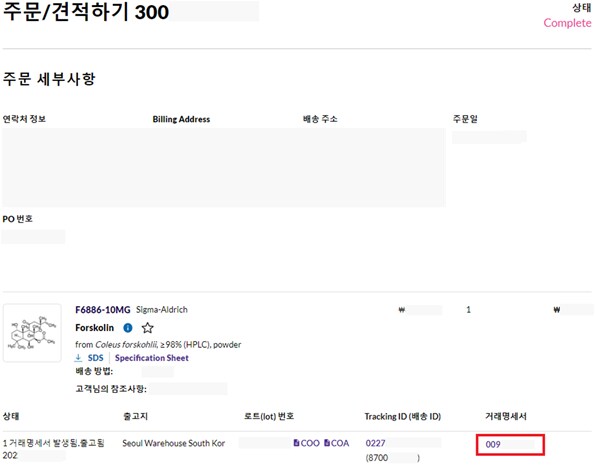598x466 pixels.
Task: Open the Specification Sheet link
Action: click(152, 358)
